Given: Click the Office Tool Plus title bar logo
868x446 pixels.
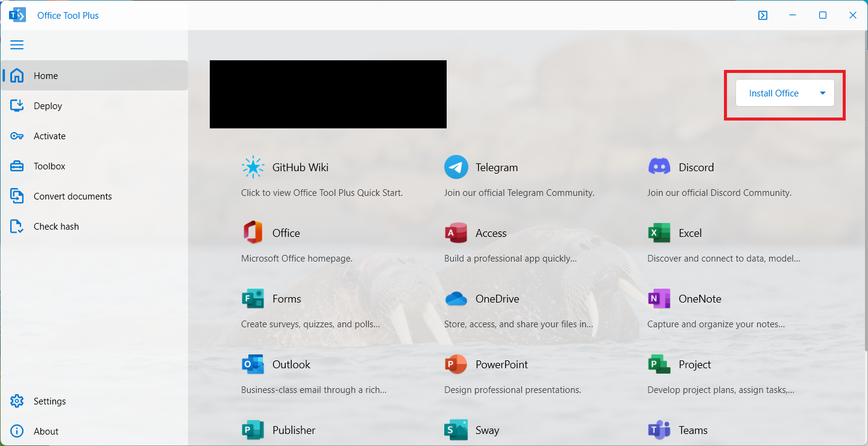Looking at the screenshot, I should point(17,15).
